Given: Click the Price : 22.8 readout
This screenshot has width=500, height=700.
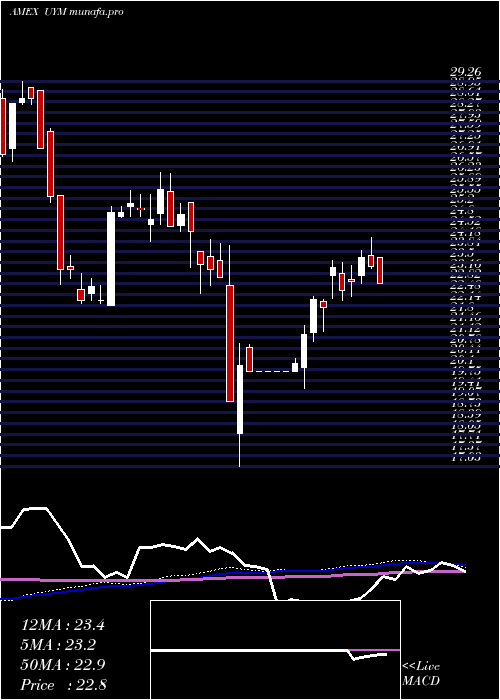Looking at the screenshot, I should pyautogui.click(x=63, y=685).
